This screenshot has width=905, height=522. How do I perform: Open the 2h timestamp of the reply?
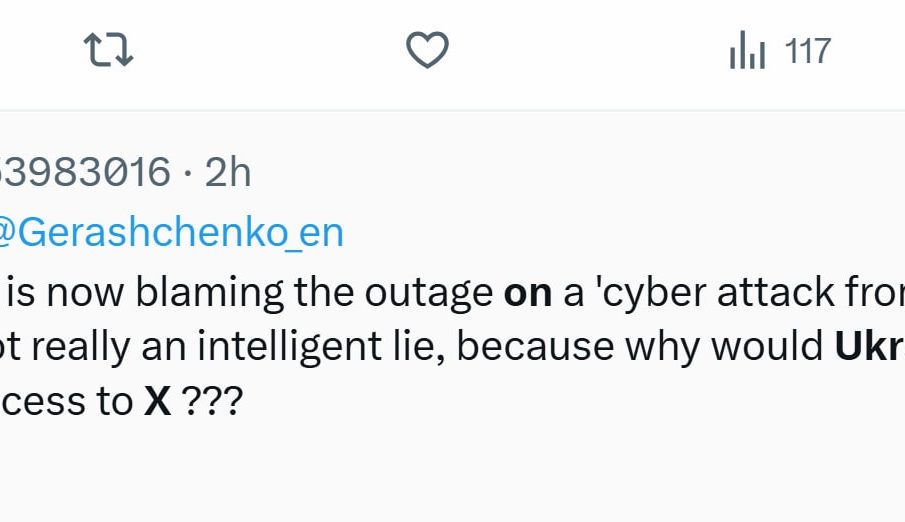228,172
